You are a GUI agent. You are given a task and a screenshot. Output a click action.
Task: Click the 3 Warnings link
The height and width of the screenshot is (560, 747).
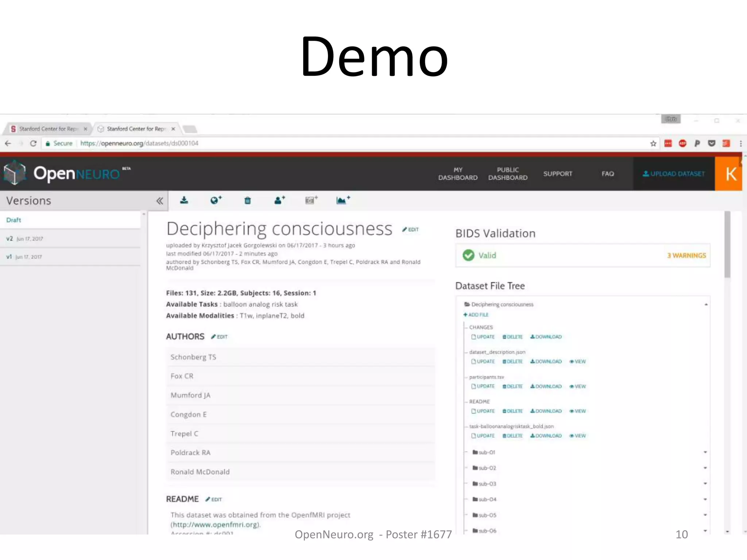pyautogui.click(x=686, y=255)
